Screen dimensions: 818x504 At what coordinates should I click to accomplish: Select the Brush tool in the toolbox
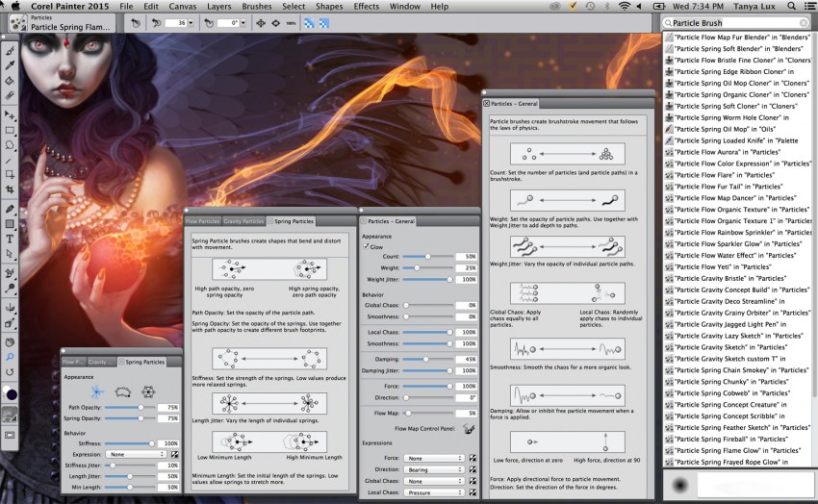tap(10, 51)
